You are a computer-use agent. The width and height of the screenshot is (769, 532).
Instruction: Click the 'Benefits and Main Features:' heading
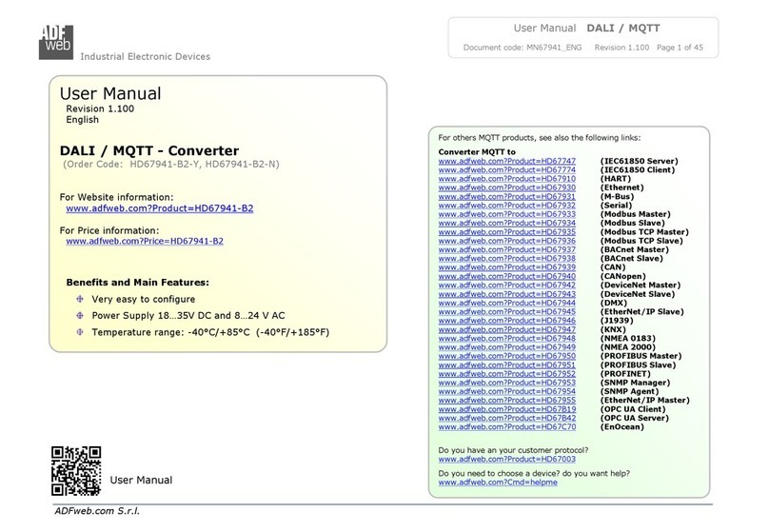138,283
